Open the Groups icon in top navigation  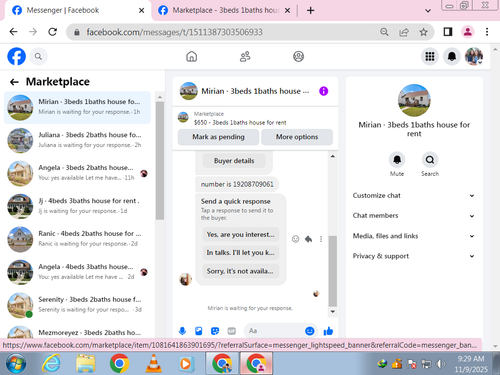pyautogui.click(x=298, y=56)
